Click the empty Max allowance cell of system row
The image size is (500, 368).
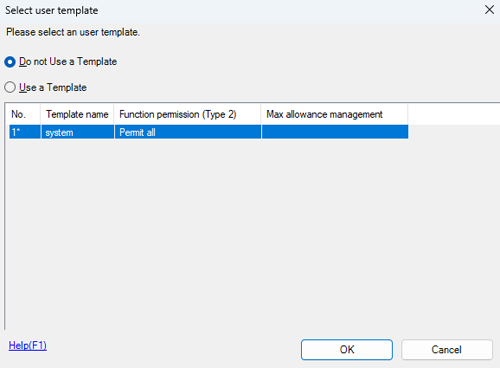[335, 132]
